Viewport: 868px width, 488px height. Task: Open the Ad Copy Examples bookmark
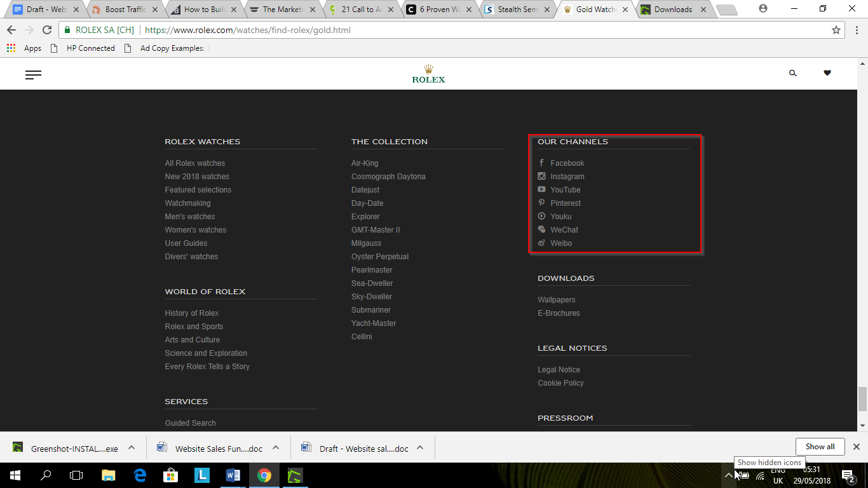(168, 48)
